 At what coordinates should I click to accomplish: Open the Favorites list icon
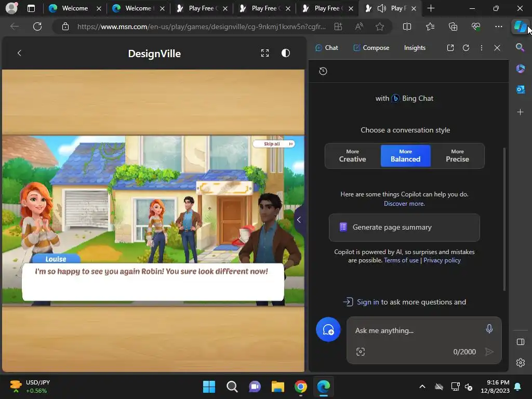(430, 26)
